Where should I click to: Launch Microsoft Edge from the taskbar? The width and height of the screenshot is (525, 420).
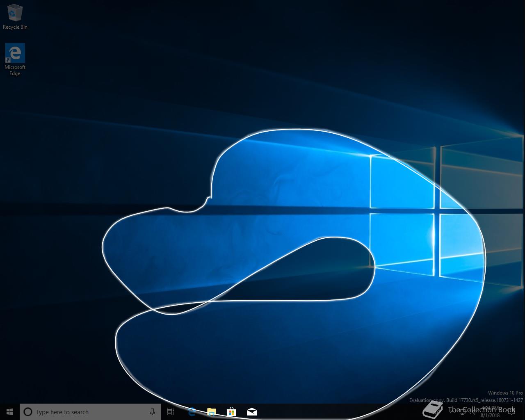[192, 412]
